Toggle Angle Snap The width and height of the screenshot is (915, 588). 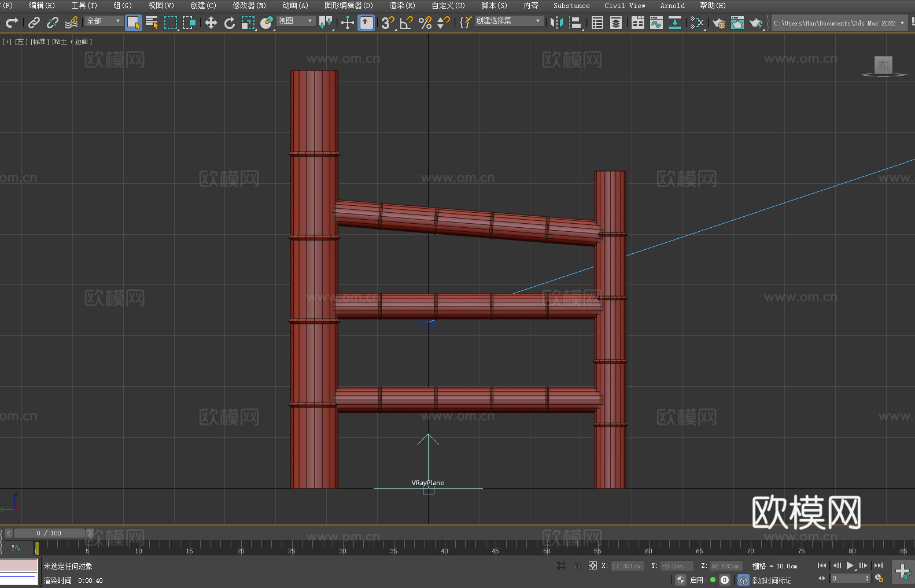tap(407, 23)
